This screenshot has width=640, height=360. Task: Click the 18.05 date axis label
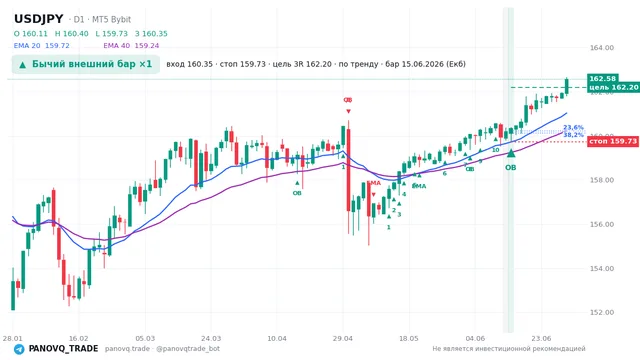coord(409,338)
